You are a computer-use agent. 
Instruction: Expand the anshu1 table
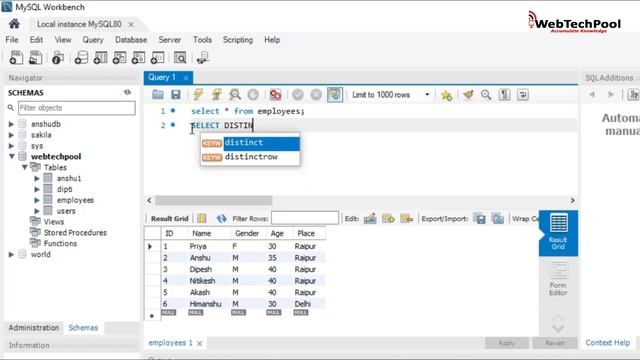click(x=37, y=178)
